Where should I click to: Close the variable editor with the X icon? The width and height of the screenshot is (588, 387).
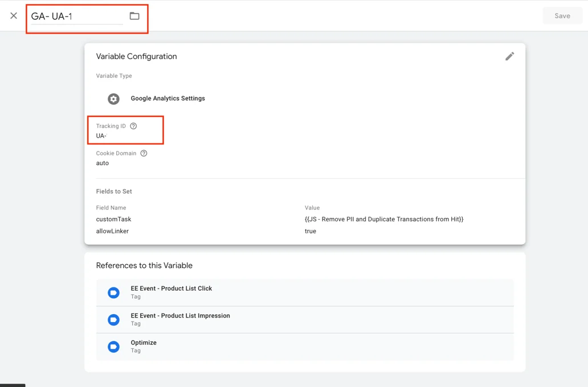[x=13, y=15]
